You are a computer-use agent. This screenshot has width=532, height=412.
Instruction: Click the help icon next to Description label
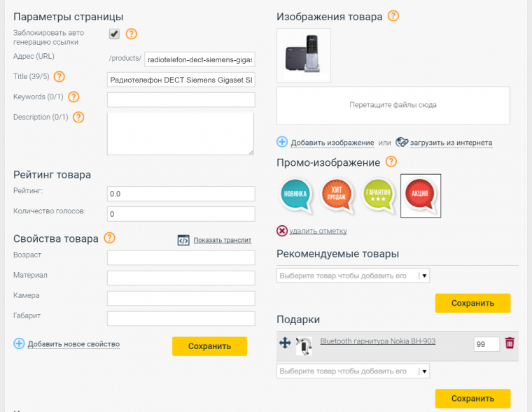point(78,117)
